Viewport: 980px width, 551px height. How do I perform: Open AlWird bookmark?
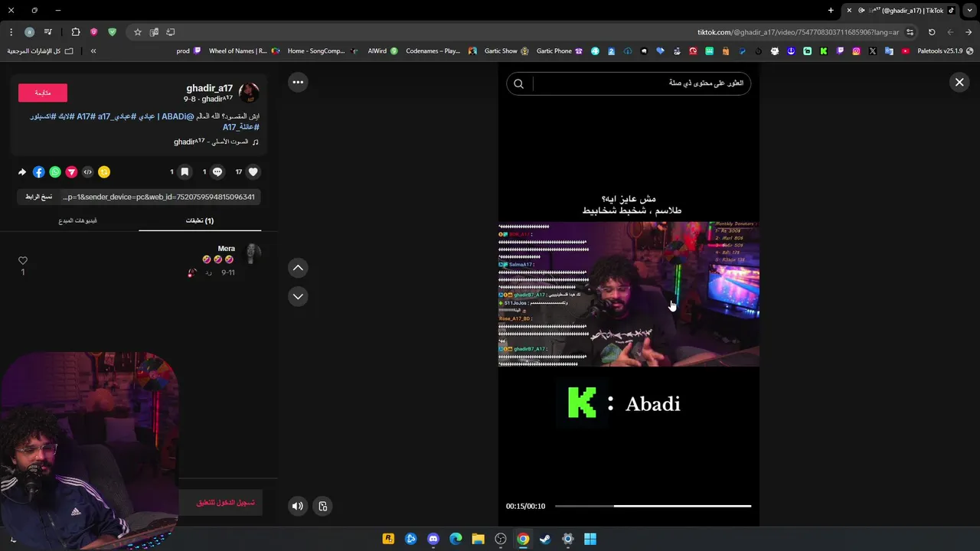tap(383, 51)
